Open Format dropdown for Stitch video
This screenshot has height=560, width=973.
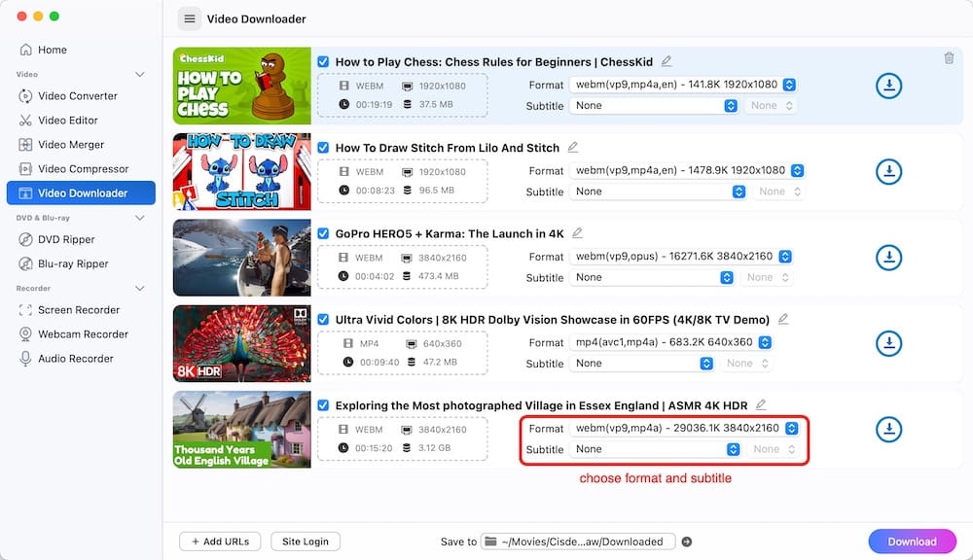click(687, 170)
